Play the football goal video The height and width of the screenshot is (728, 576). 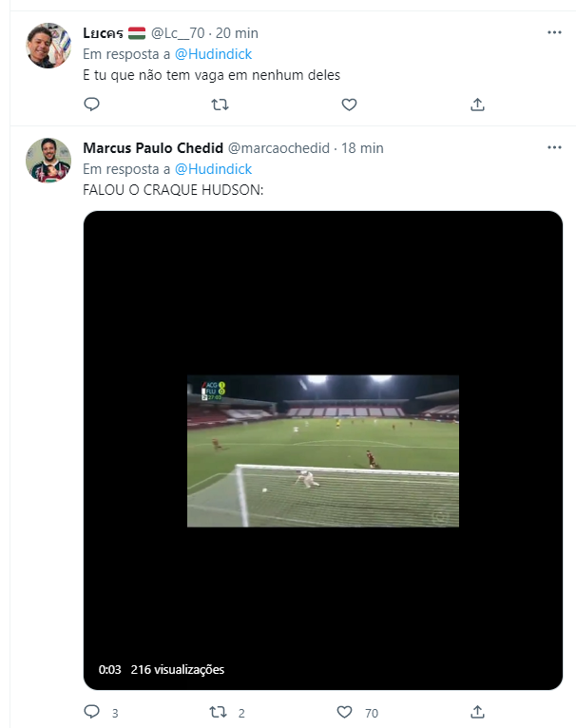(323, 450)
